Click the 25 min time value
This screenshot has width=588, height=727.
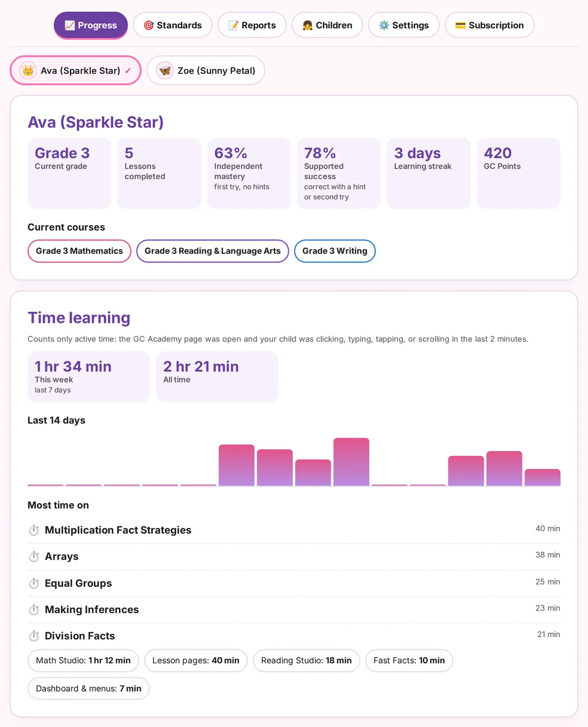coord(548,581)
